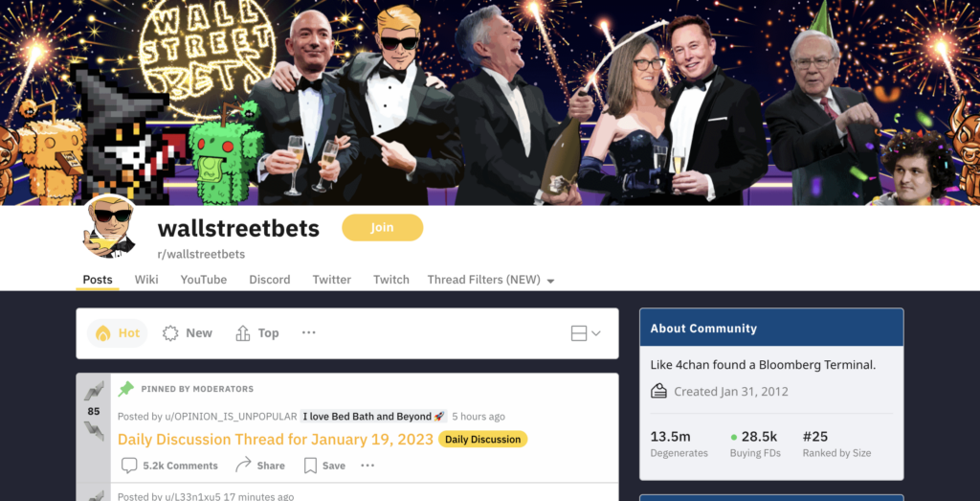
Task: Click the Daily Discussion flair tag
Action: tap(483, 439)
